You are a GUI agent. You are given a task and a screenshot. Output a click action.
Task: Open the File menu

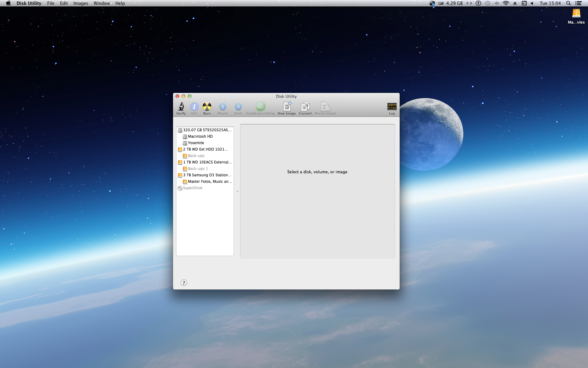51,3
